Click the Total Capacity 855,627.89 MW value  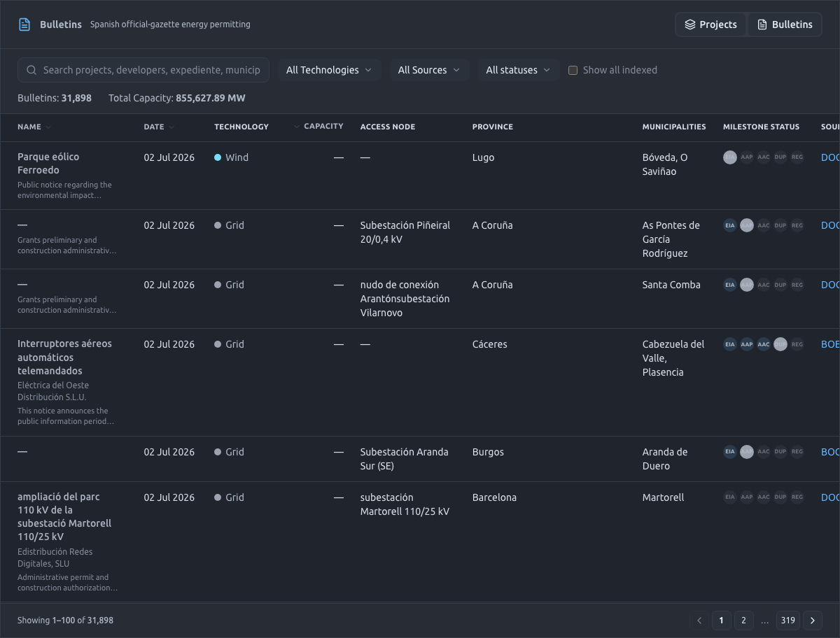(211, 98)
